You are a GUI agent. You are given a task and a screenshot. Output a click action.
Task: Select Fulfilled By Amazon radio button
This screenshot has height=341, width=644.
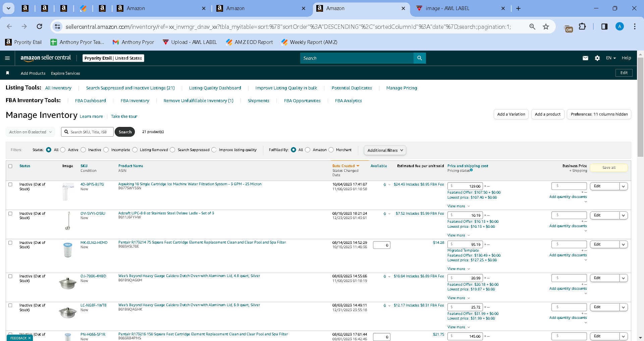(308, 150)
